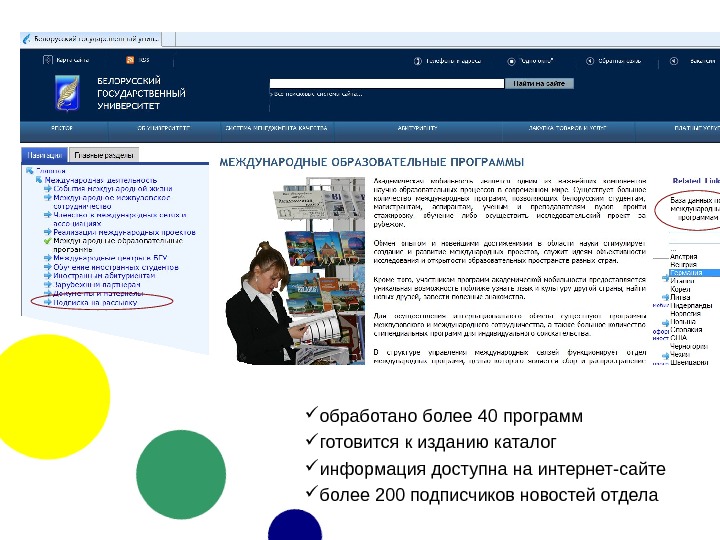Viewport: 720px width, 540px height.
Task: Click the text готовится к изданию каталог
Action: coord(438,442)
